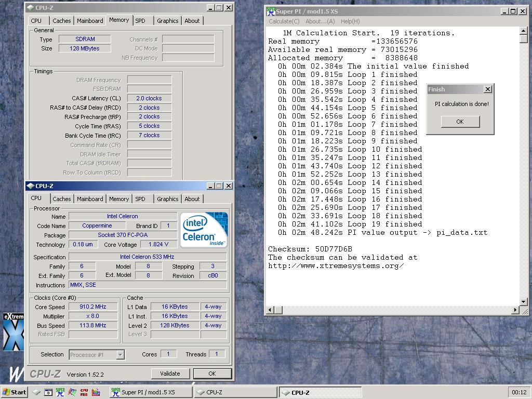Click the taskbar clock showing 00:12
Viewport: 532px width, 399px height.
pos(519,392)
